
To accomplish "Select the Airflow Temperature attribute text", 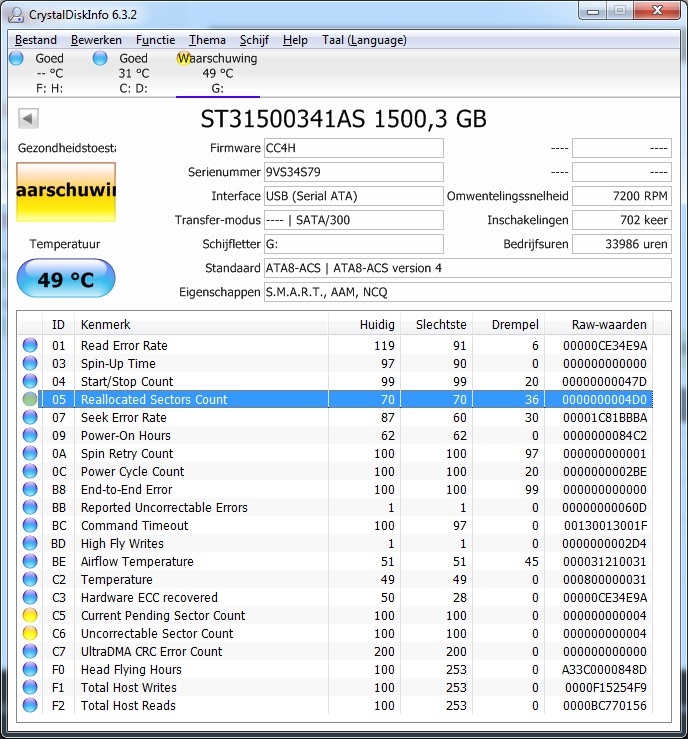I will (x=137, y=561).
